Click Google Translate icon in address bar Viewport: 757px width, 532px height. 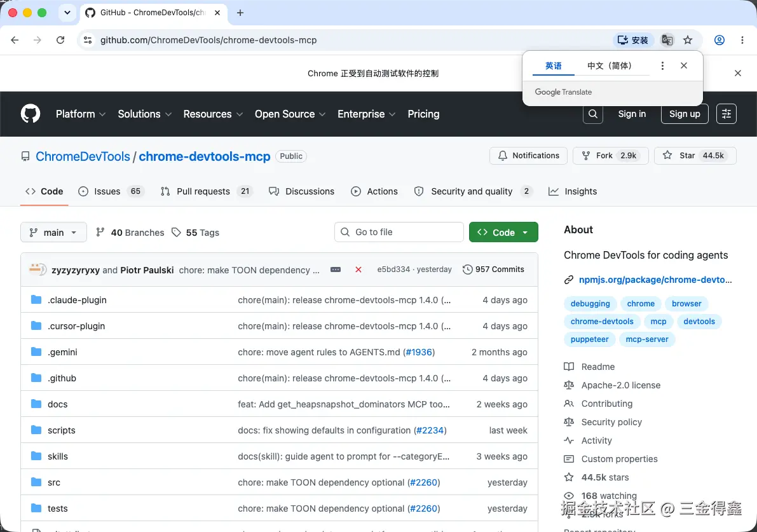coord(667,40)
